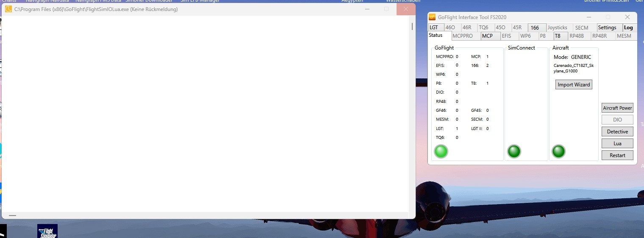Select the TQ6 tab
Image resolution: width=644 pixels, height=238 pixels.
[486, 28]
